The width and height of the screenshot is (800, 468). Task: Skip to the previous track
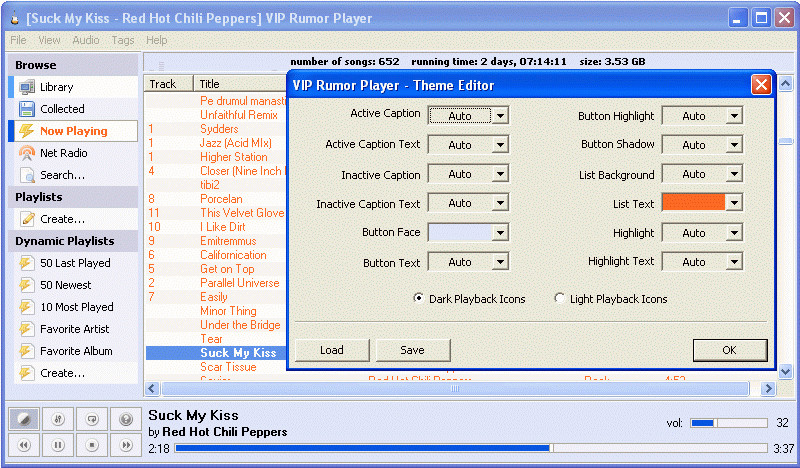(x=24, y=445)
